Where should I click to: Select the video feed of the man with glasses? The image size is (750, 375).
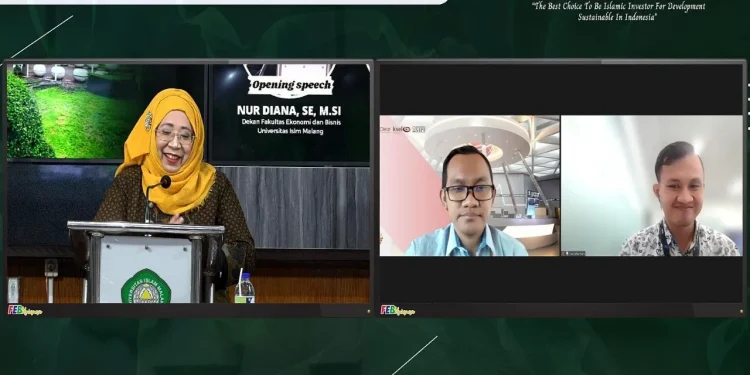pyautogui.click(x=470, y=186)
